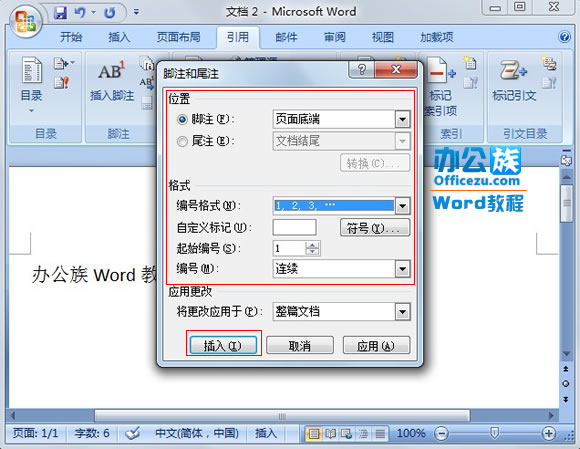The width and height of the screenshot is (580, 449).
Task: Select Web Layout view icon
Action: click(347, 433)
